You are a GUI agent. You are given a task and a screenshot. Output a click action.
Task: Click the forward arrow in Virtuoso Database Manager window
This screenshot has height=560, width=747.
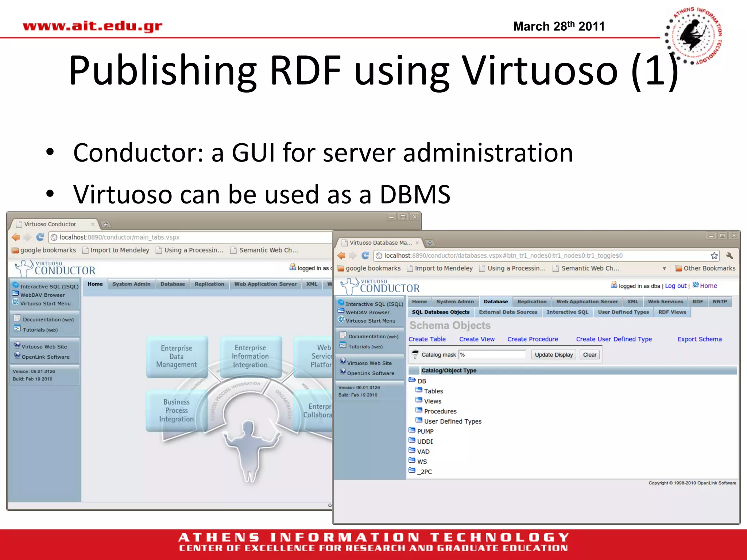coord(353,256)
